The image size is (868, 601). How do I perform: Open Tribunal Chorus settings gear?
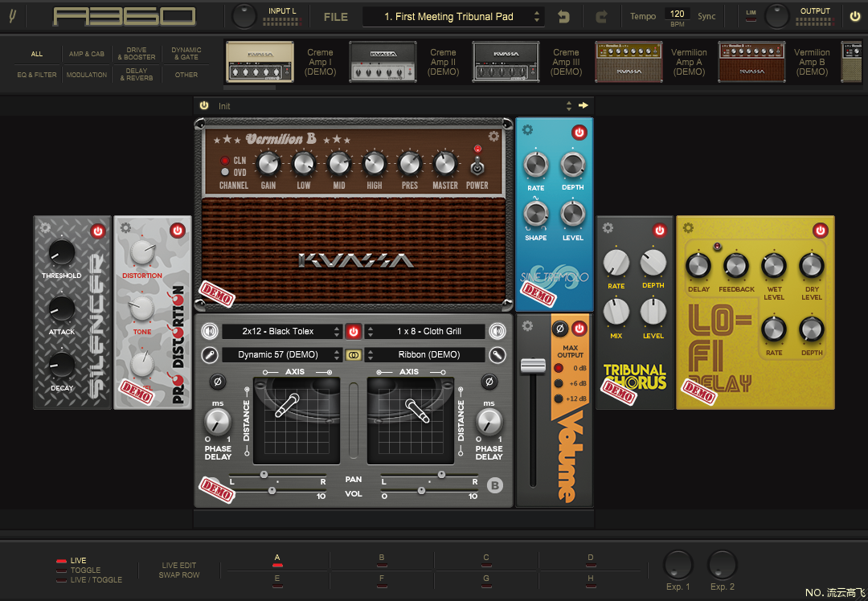608,228
